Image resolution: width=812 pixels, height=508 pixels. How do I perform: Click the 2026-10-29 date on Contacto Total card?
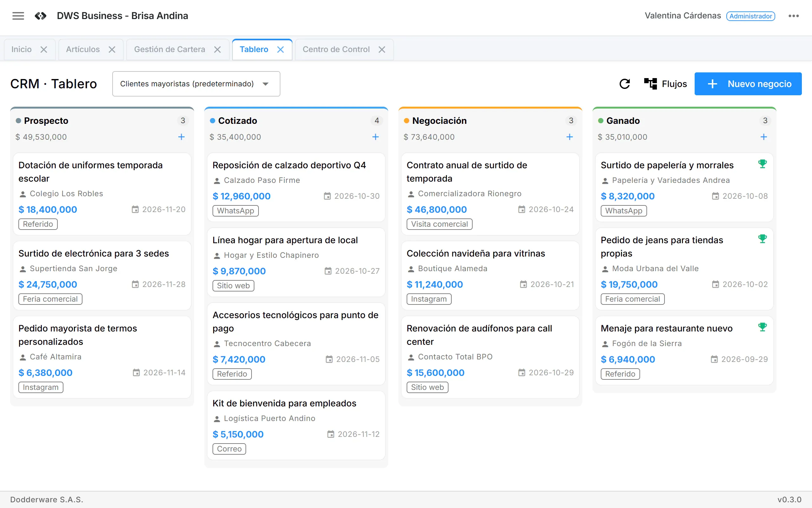[x=551, y=373]
